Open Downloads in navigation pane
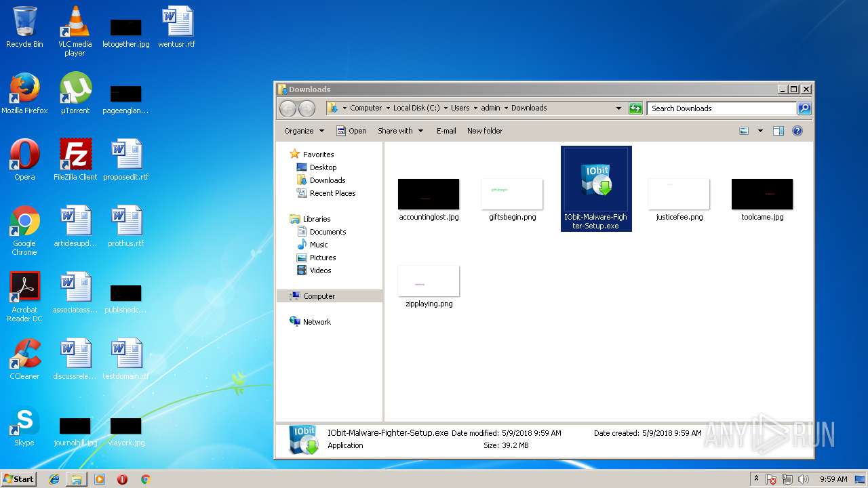This screenshot has height=488, width=868. 328,180
